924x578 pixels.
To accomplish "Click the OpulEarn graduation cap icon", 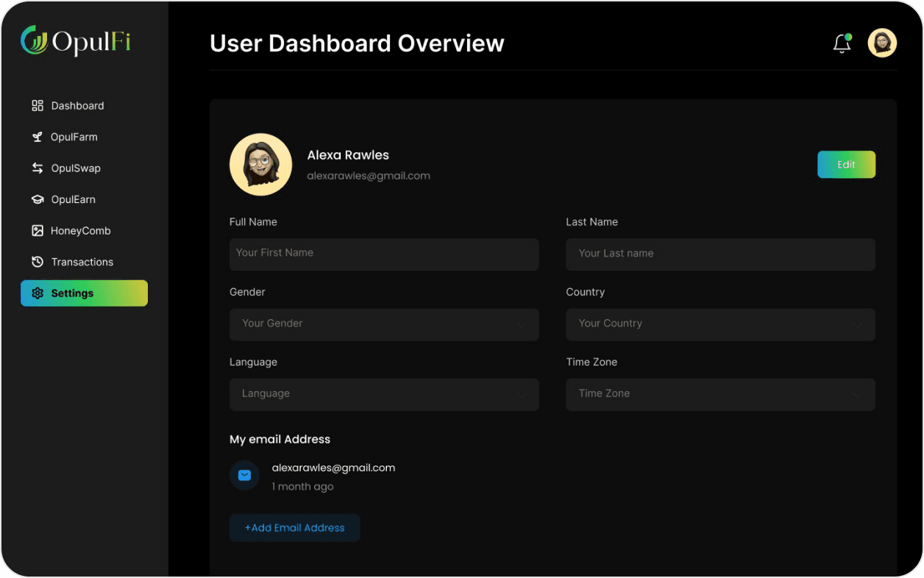I will (38, 199).
